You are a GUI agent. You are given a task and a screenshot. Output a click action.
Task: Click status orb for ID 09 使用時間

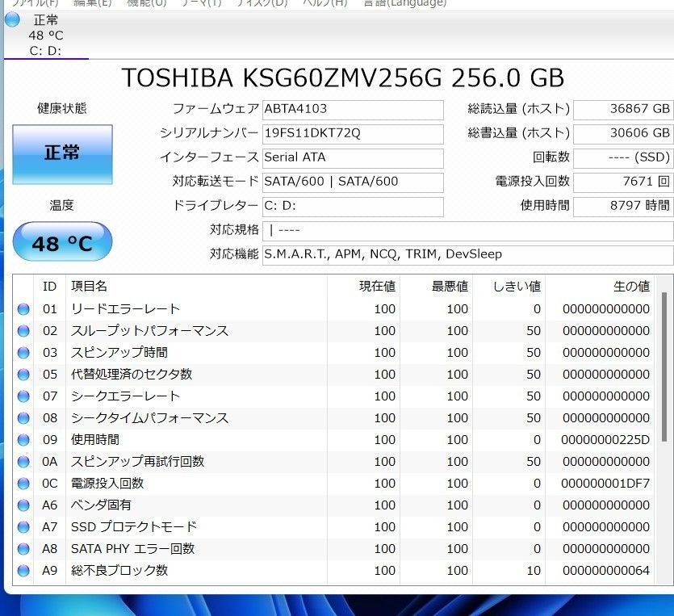coord(23,440)
